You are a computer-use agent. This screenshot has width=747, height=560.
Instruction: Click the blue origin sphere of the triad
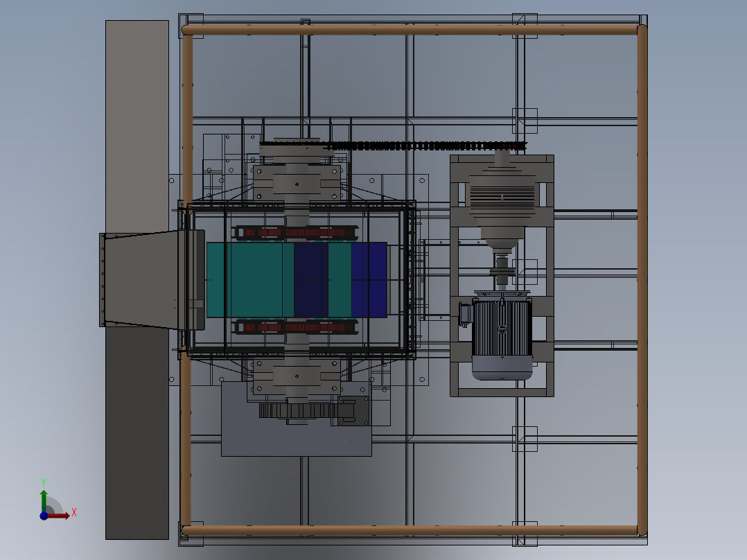(x=44, y=515)
